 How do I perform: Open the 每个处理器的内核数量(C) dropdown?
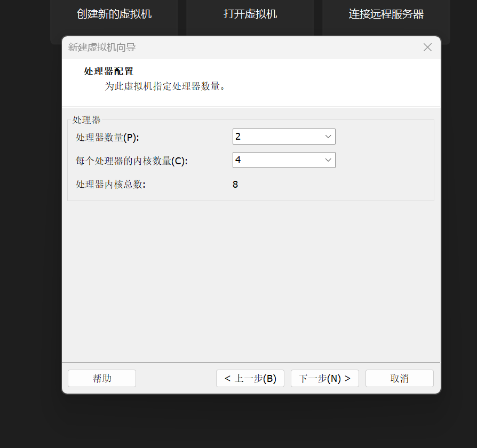(x=284, y=160)
